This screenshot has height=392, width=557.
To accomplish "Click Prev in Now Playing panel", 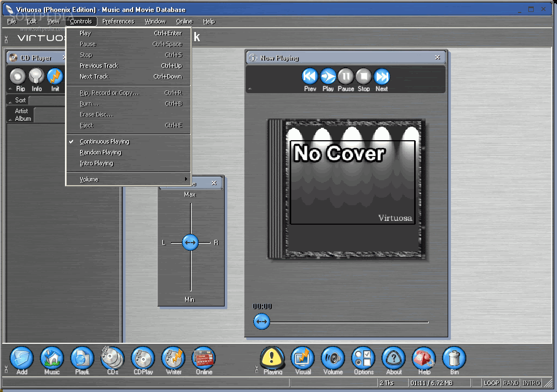I will click(310, 80).
